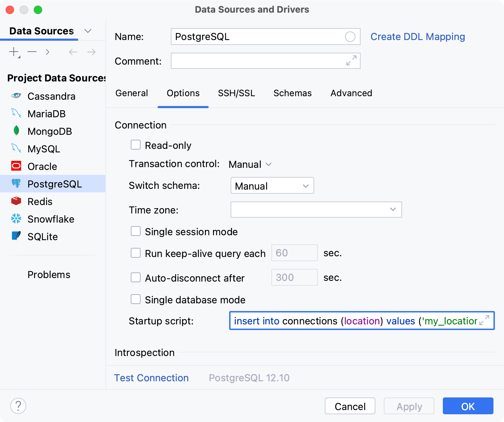Open the Schemas tab

pos(292,93)
